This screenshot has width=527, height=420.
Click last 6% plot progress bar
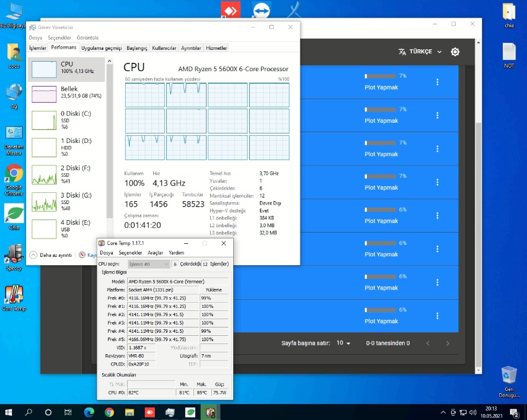tap(380, 310)
